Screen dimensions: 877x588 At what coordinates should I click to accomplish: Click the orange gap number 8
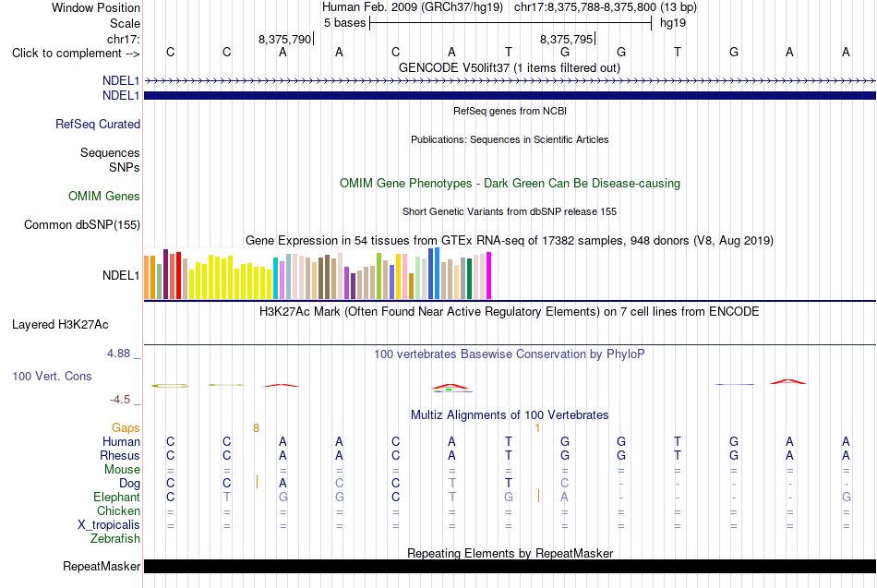256,428
